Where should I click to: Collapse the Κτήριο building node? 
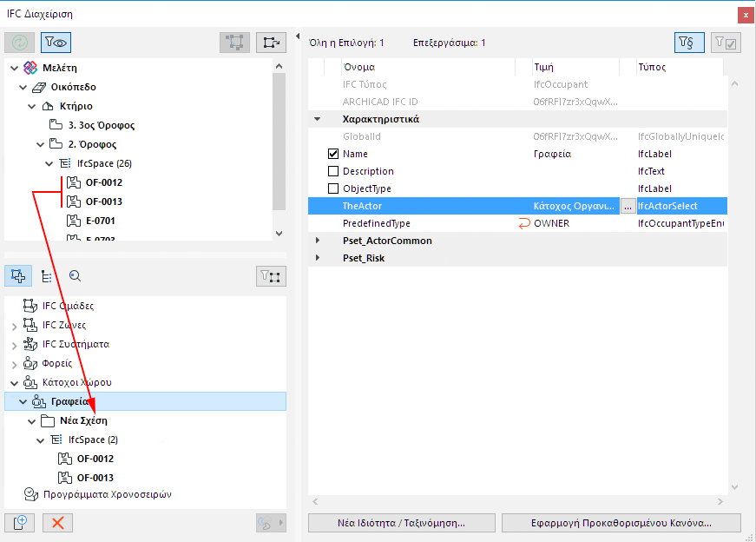click(32, 106)
